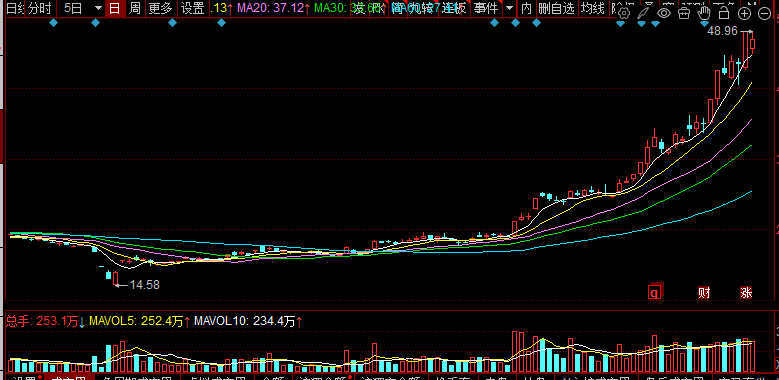
Task: Toggle the chart lock icon
Action: [724, 13]
